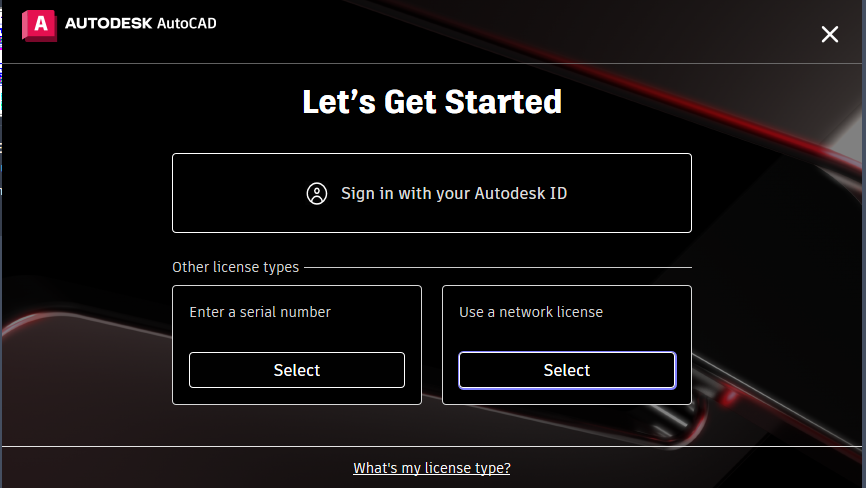This screenshot has height=488, width=866.
Task: Click the word "Autodesk ID" in the sign-in box
Action: click(521, 193)
